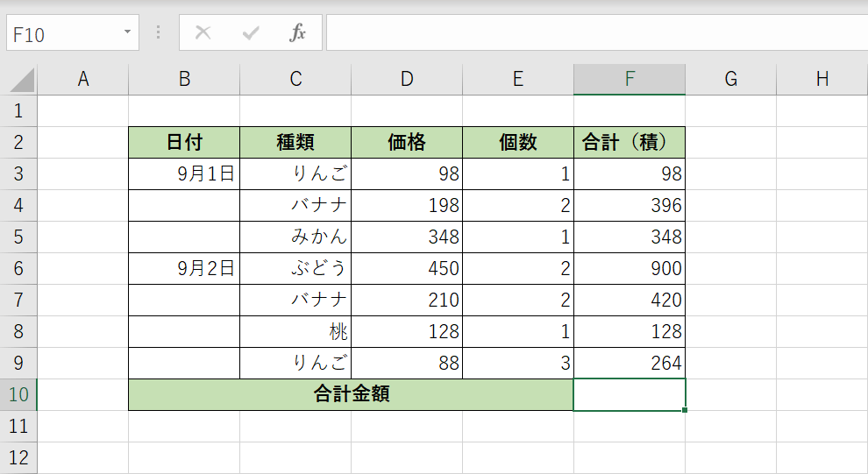The width and height of the screenshot is (868, 474).
Task: Click the 種類 header cell
Action: pos(295,143)
